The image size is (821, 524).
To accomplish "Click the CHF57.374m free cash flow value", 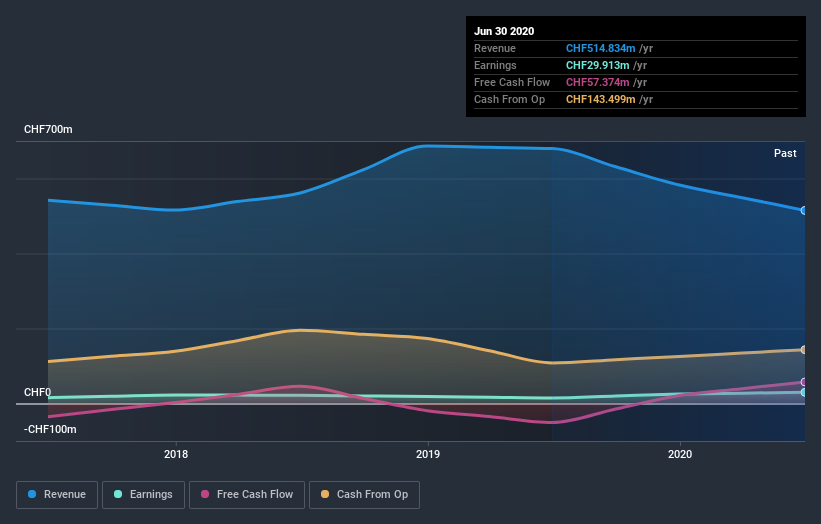I will (597, 82).
